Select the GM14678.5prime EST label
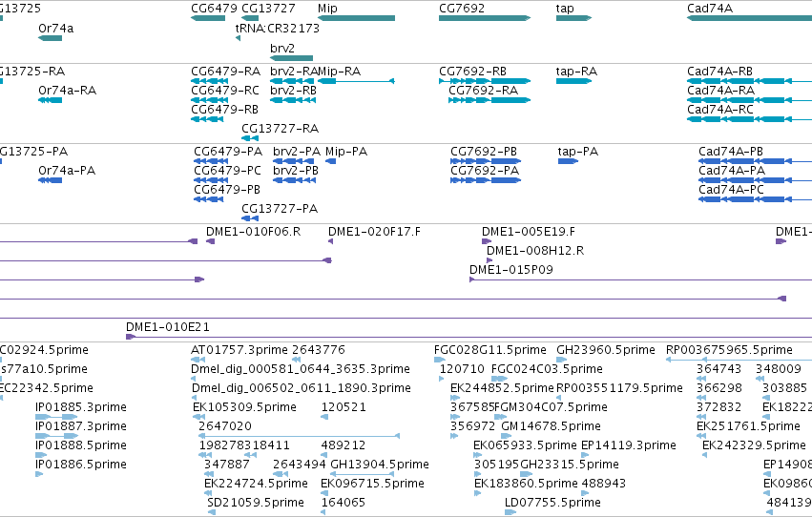Screen dimensions: 812x517 551,426
